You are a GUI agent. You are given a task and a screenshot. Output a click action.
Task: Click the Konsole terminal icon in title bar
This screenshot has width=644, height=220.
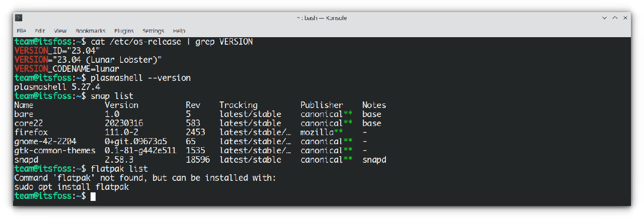[x=19, y=18]
